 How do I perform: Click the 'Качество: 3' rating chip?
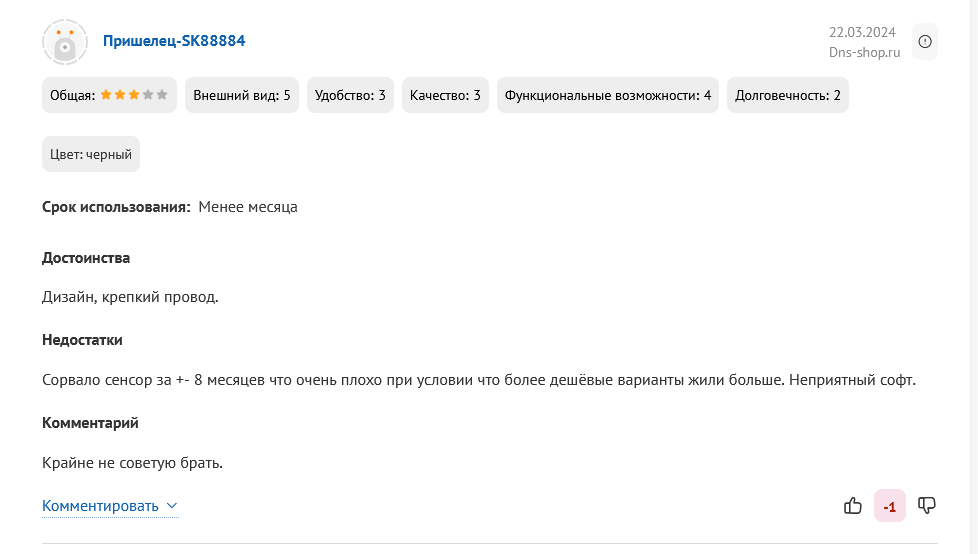[445, 95]
